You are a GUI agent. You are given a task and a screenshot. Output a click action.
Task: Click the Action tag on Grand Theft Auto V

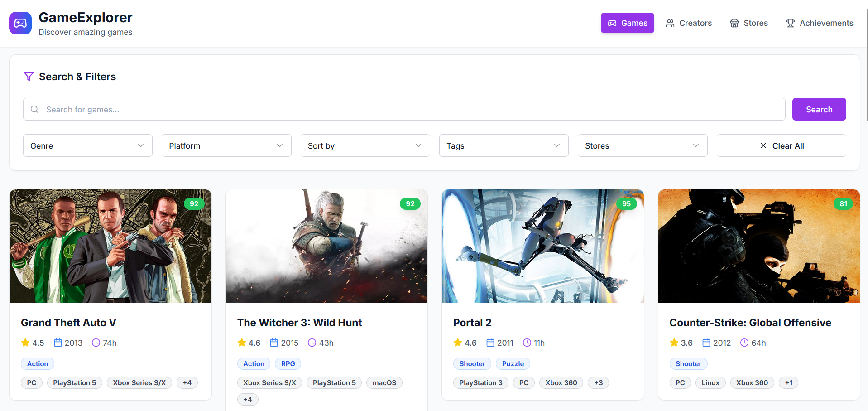(x=38, y=363)
